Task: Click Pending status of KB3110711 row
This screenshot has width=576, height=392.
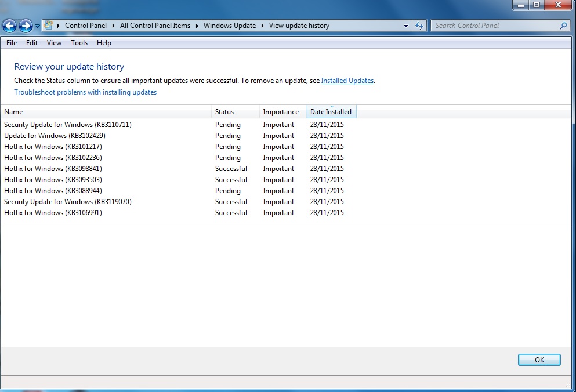Action: pos(228,125)
